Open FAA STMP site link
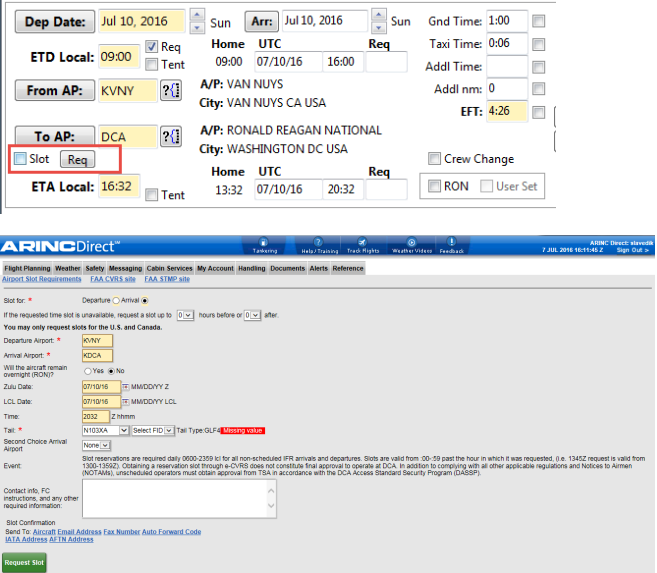Screen dimensions: 657x573 tap(167, 279)
